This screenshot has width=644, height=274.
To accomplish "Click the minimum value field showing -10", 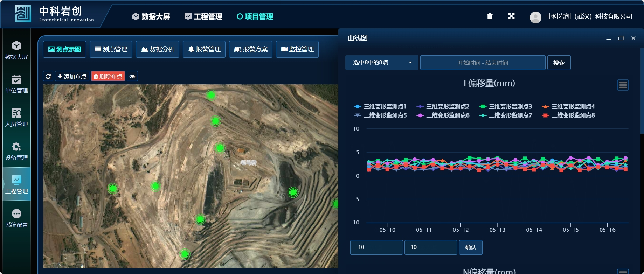I will pyautogui.click(x=376, y=247).
